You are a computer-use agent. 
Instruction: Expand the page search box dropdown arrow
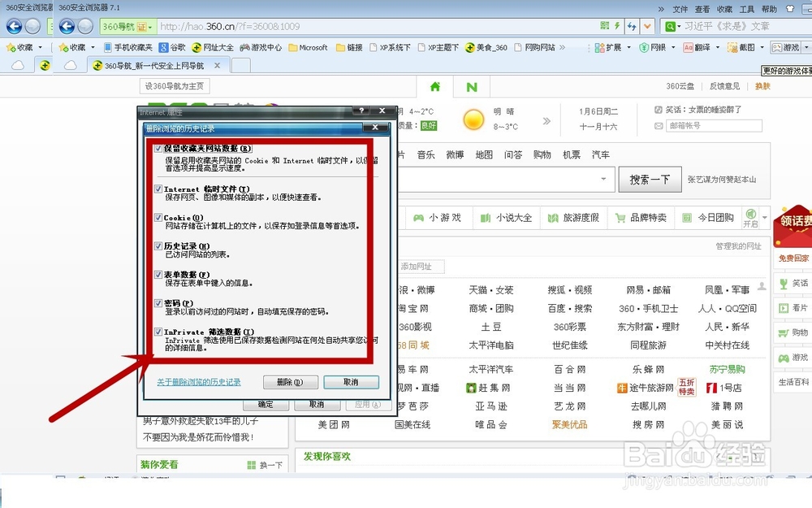pyautogui.click(x=603, y=179)
